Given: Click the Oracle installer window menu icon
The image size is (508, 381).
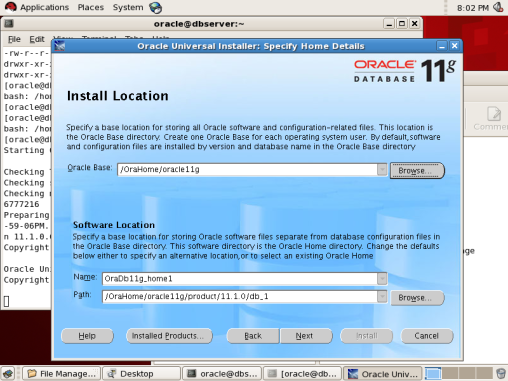Looking at the screenshot, I should [x=60, y=46].
